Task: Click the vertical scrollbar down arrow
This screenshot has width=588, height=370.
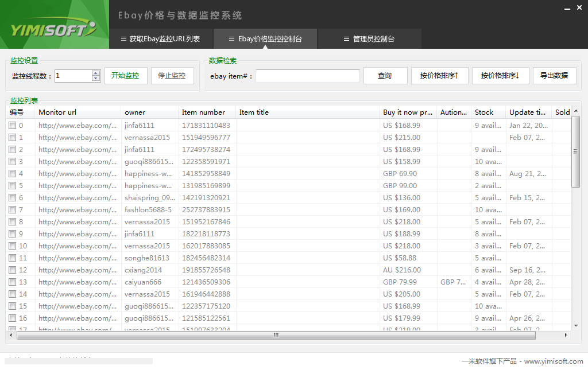Action: point(575,326)
